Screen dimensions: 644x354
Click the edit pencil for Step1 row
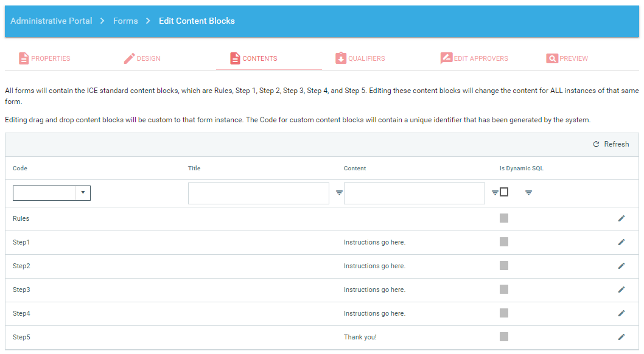click(x=621, y=242)
